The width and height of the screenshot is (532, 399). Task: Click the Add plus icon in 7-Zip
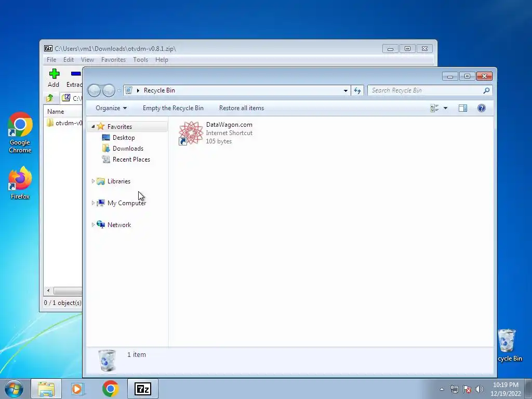(x=54, y=74)
